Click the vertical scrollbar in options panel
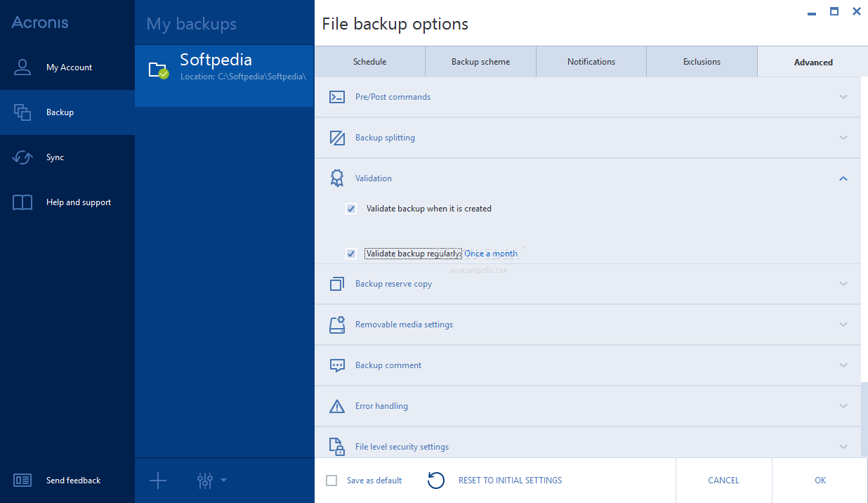Viewport: 868px width, 503px height. click(864, 419)
